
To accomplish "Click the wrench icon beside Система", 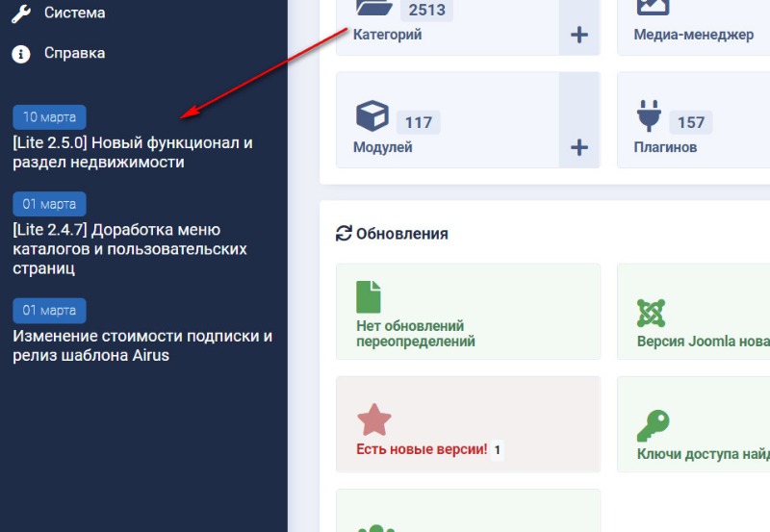I will click(21, 13).
